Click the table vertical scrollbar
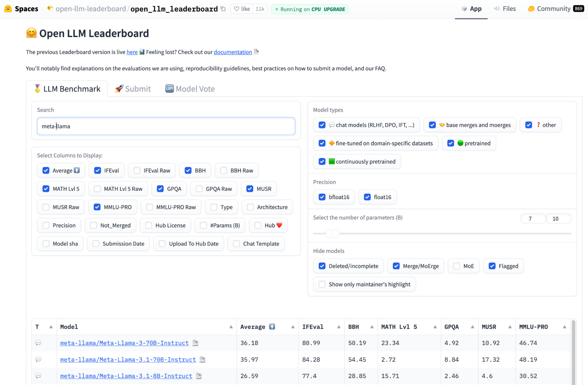588x385 pixels. click(573, 352)
